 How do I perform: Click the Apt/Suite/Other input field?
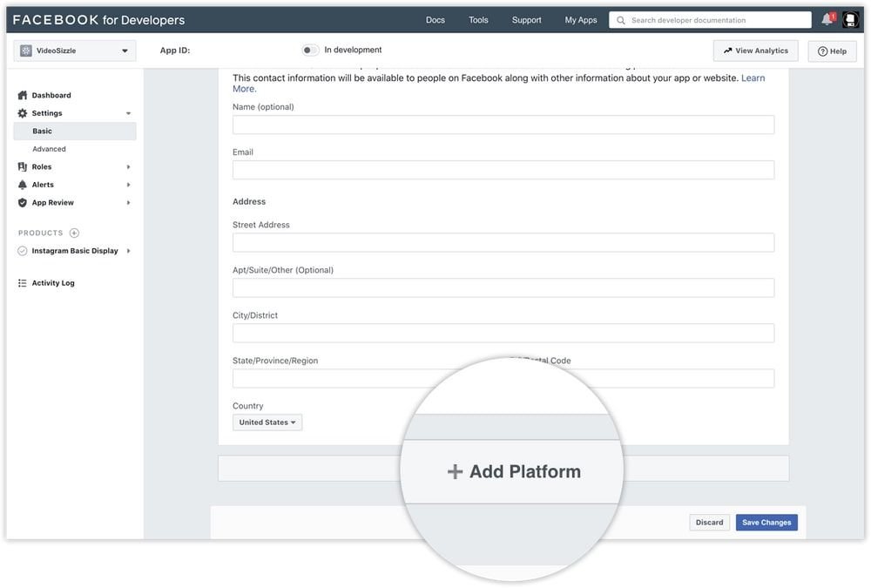click(503, 287)
